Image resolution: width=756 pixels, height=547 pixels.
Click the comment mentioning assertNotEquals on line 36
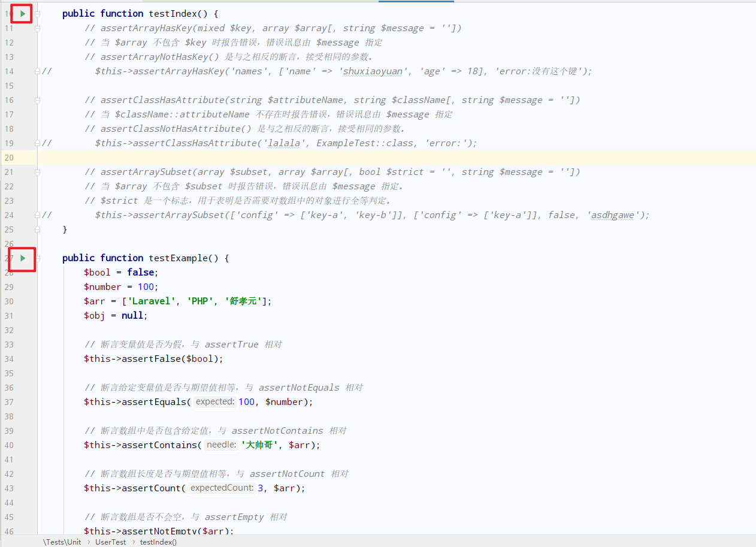[223, 387]
